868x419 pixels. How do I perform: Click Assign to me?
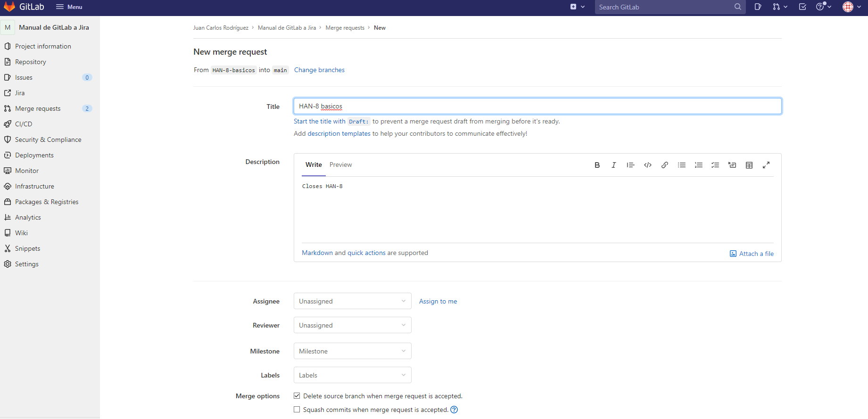[438, 301]
